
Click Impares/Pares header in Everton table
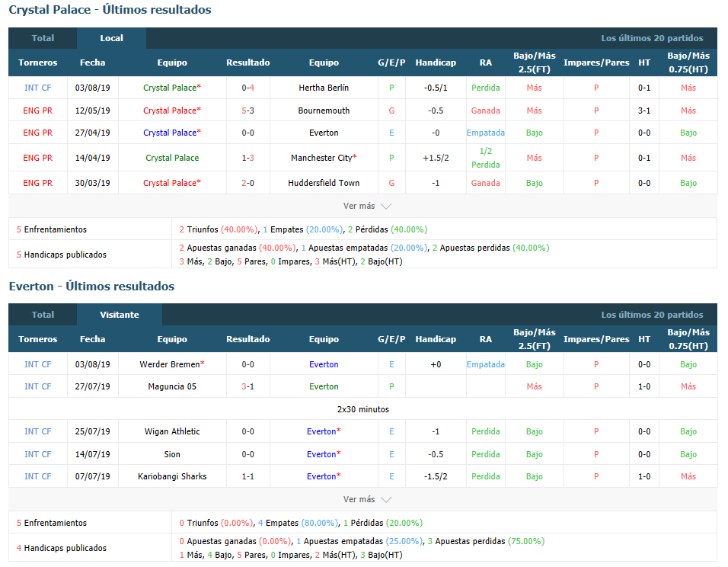point(596,339)
